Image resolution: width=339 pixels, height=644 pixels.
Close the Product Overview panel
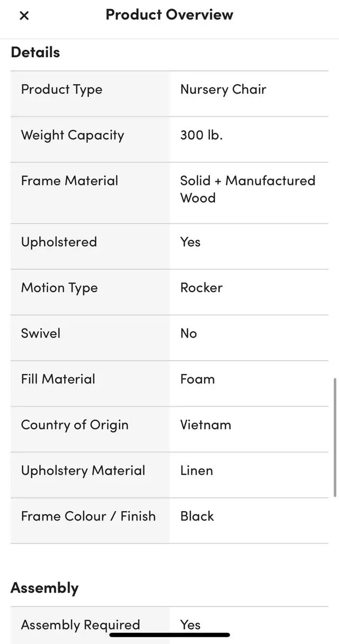pyautogui.click(x=24, y=16)
